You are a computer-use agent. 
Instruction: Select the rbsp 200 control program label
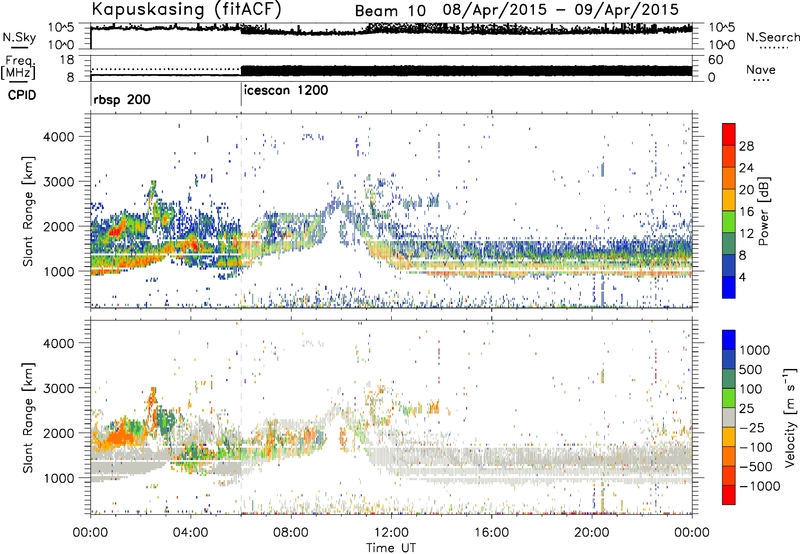[122, 99]
